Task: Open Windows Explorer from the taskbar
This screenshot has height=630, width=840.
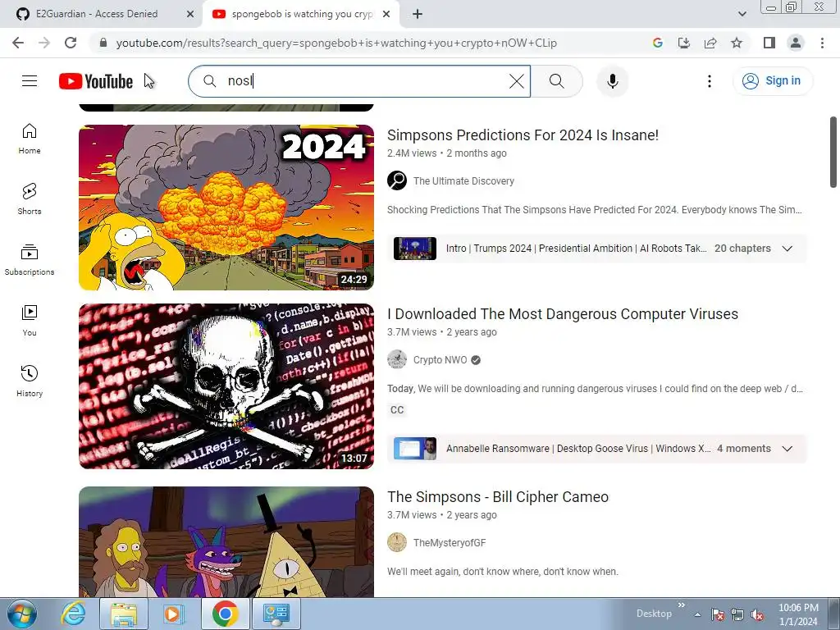Action: (x=124, y=614)
